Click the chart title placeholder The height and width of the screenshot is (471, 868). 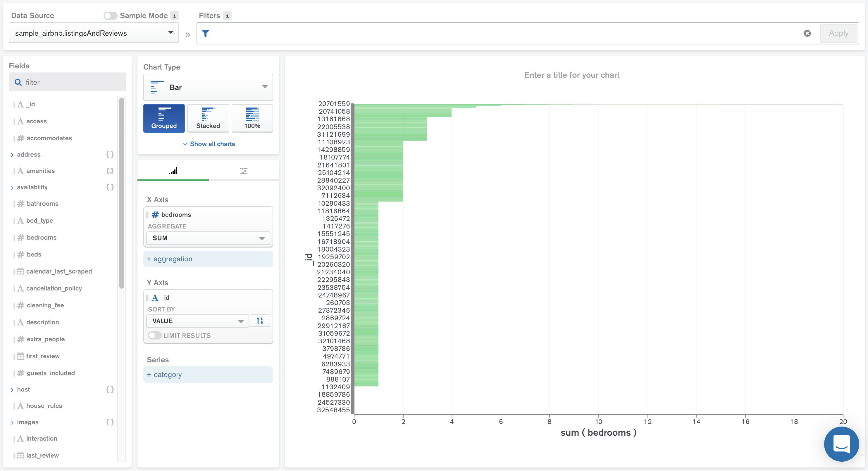[572, 75]
